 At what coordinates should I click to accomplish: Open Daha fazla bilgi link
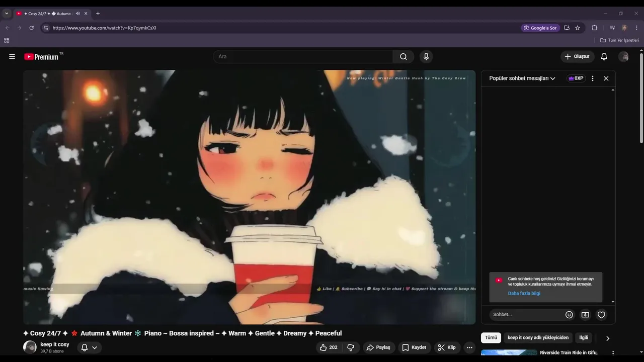(x=524, y=294)
